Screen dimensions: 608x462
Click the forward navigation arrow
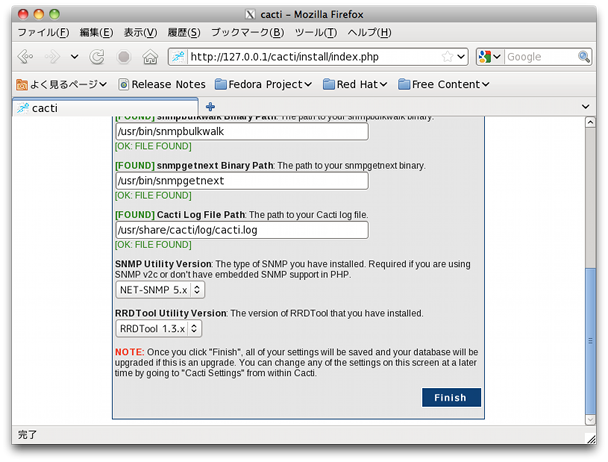click(53, 57)
